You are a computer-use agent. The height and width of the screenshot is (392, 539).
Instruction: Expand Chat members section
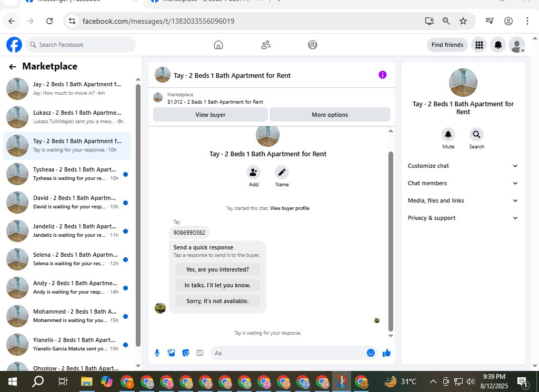click(x=463, y=183)
